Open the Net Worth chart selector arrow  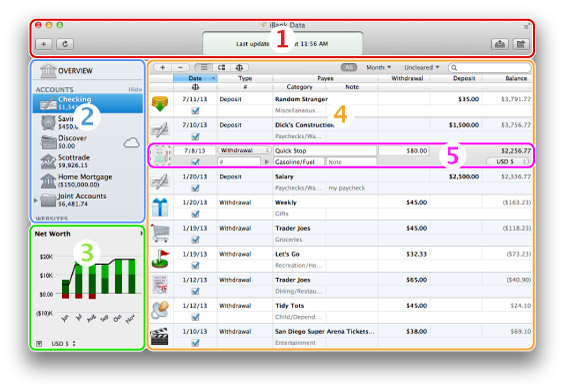coord(141,234)
